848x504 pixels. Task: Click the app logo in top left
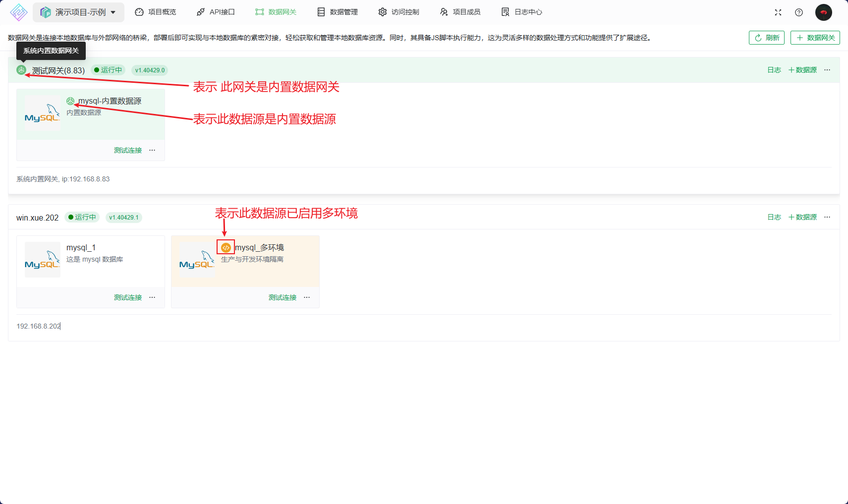(18, 12)
